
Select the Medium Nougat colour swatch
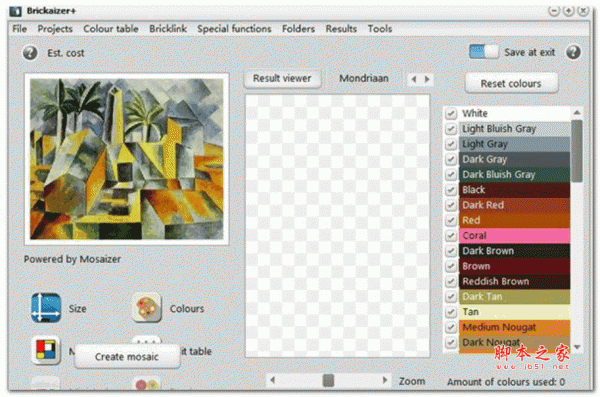pos(515,327)
